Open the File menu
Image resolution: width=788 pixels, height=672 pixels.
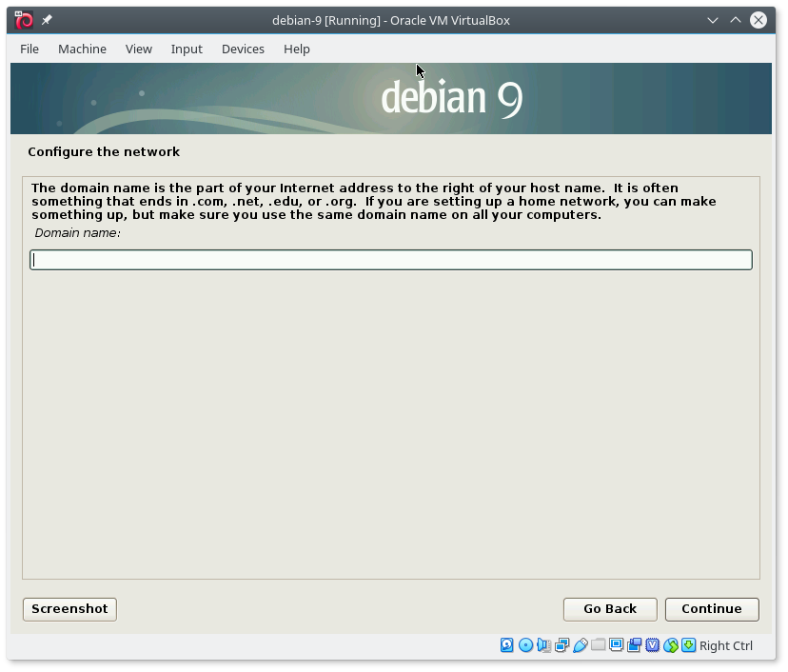click(x=30, y=49)
